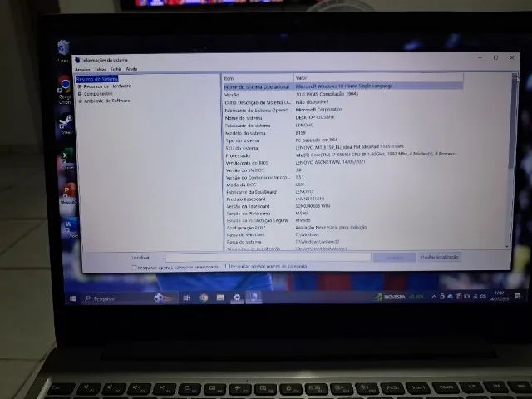Open the taskbar clock and date
Screen dimensions: 532x399
click(500, 296)
